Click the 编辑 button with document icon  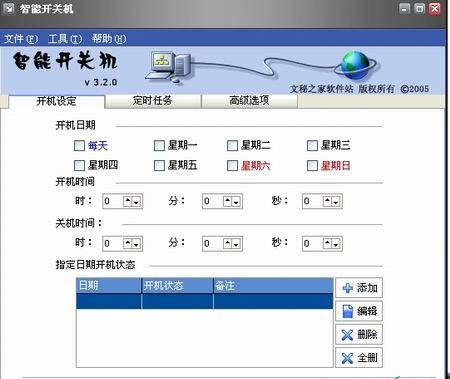tap(359, 311)
